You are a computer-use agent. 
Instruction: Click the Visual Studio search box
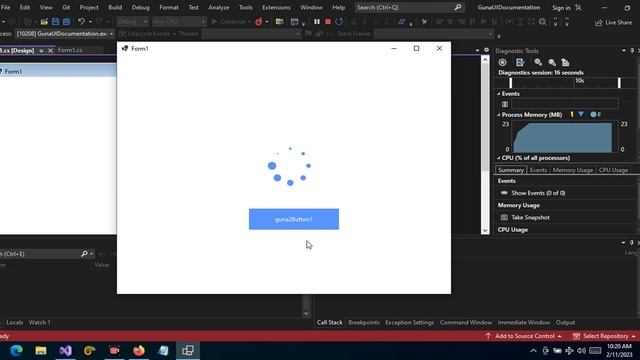pos(409,7)
